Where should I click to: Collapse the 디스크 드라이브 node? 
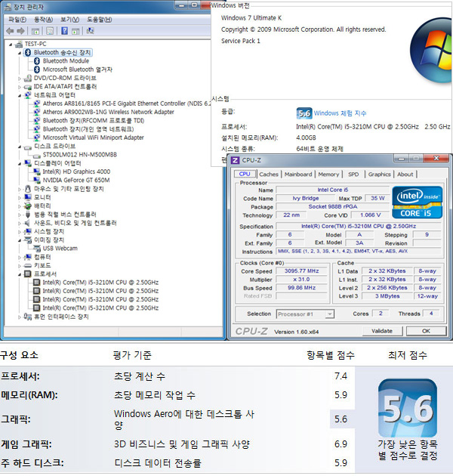tap(20, 147)
